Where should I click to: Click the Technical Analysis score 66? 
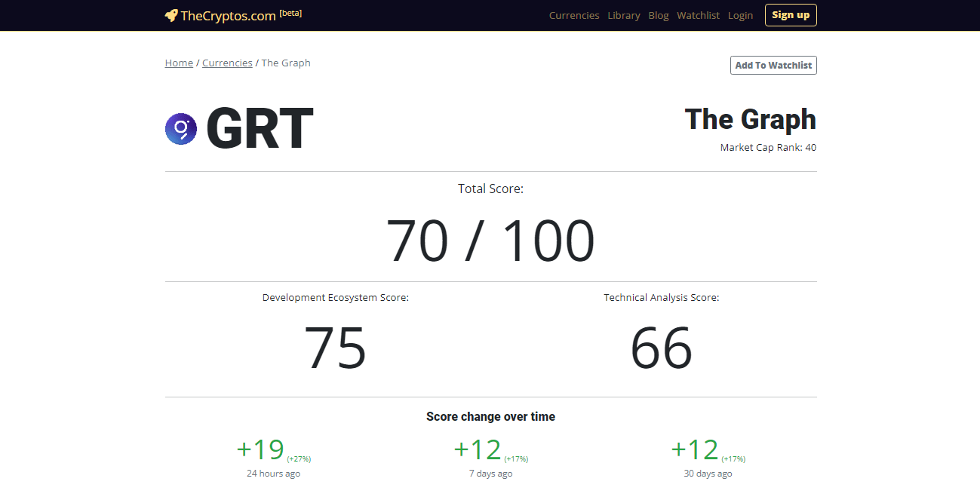662,348
